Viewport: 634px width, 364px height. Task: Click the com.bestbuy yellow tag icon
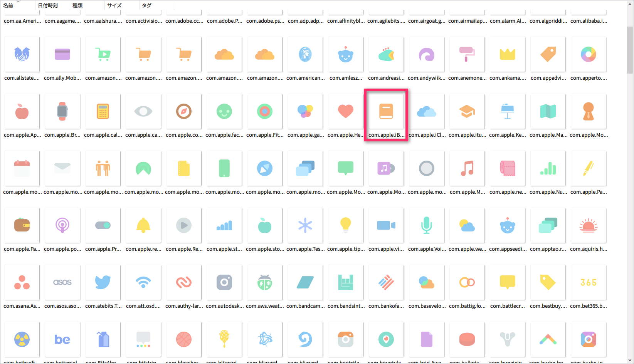(548, 282)
